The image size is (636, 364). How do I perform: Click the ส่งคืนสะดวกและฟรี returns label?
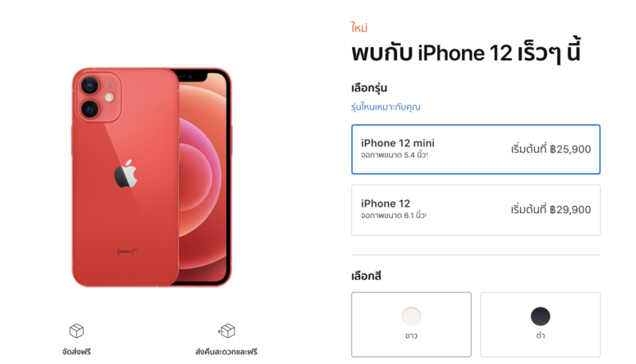click(227, 351)
